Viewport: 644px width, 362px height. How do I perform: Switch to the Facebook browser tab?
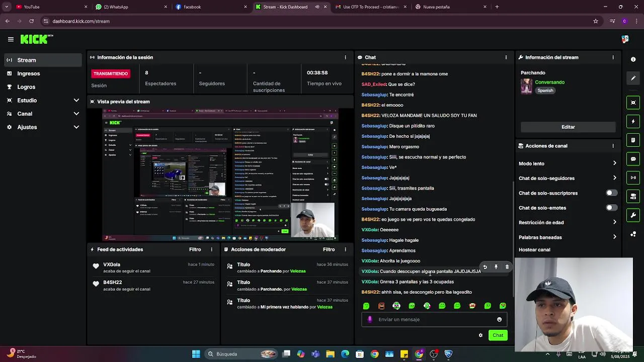tap(211, 7)
